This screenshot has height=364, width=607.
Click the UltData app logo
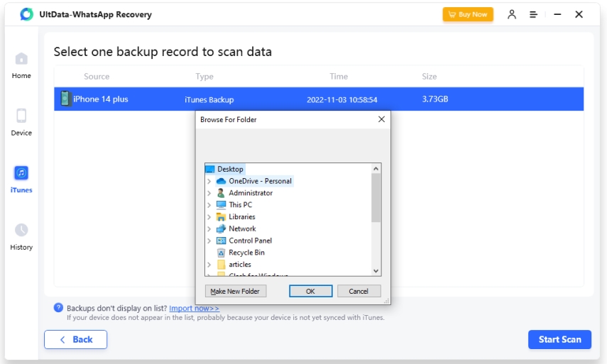tap(27, 14)
